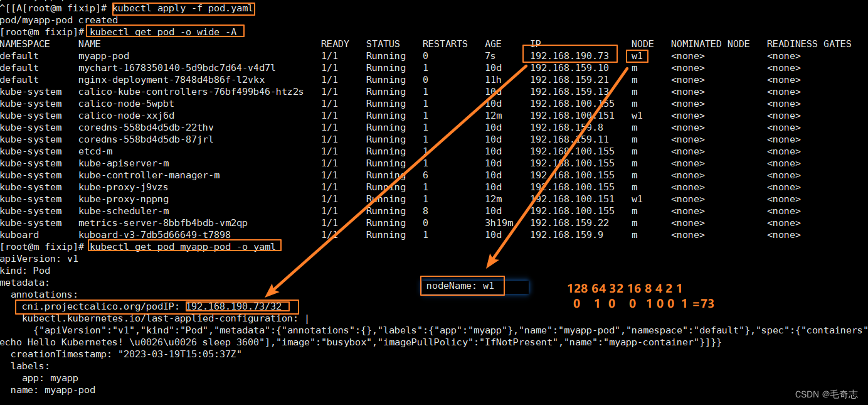Click the 'kind: Pod' line

[x=25, y=271]
